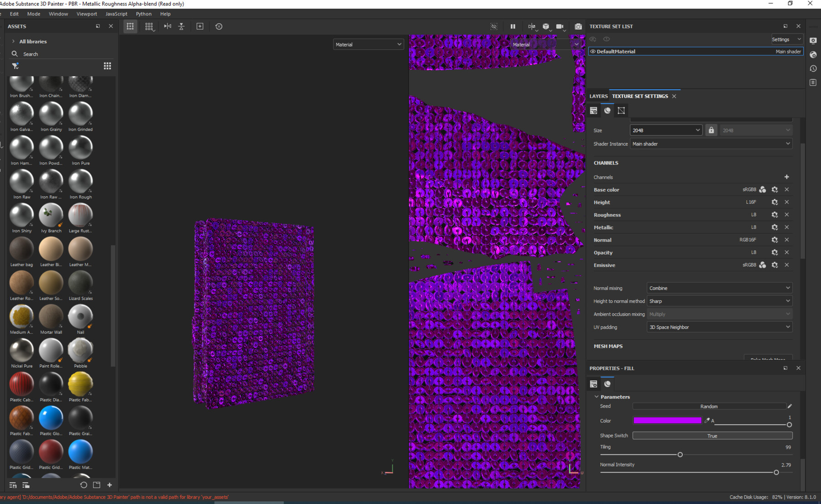821x504 pixels.
Task: Click the reset/history revert icon in the toolbar
Action: pyautogui.click(x=219, y=26)
